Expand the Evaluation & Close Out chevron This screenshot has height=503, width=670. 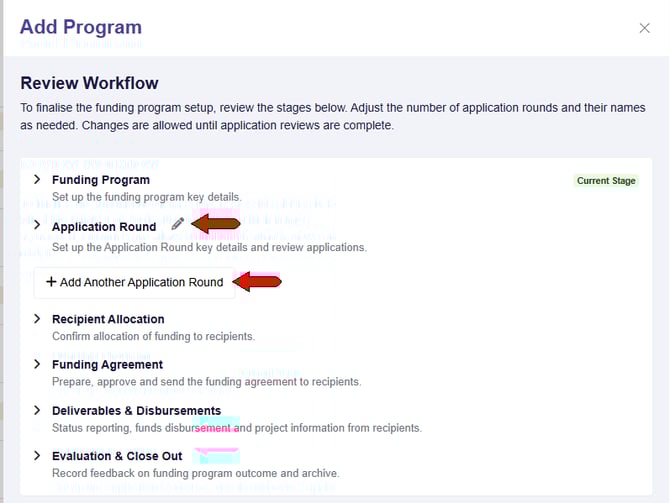coord(37,456)
